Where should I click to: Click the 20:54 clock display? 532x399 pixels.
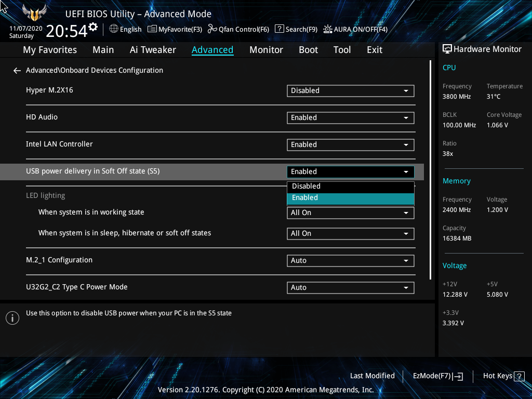[x=66, y=31]
